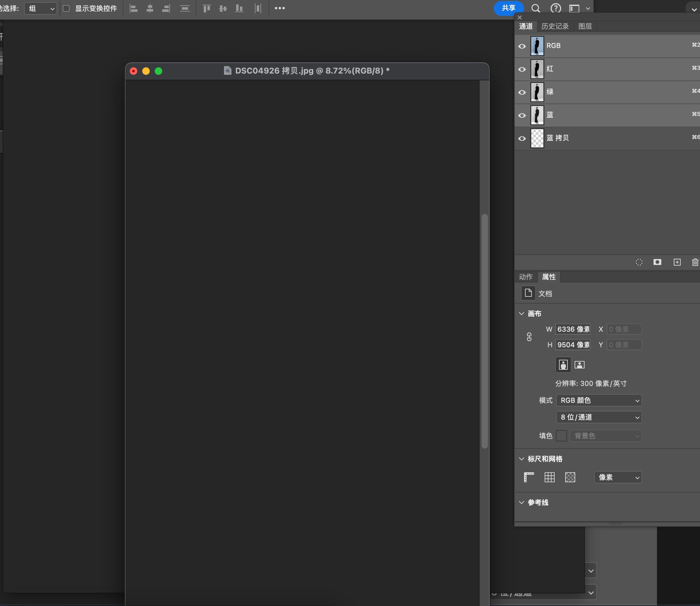Create new channel with plus icon
Screen dimensions: 700x606
(677, 262)
